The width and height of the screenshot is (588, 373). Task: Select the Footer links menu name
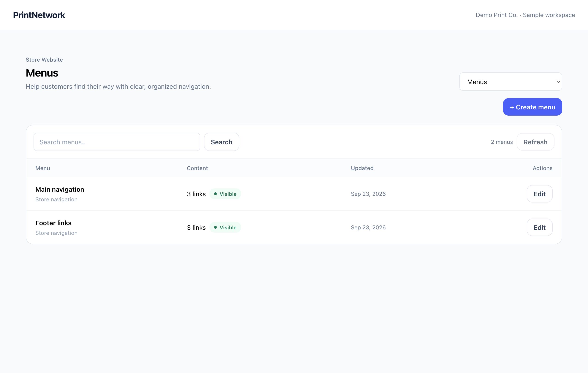pos(53,223)
